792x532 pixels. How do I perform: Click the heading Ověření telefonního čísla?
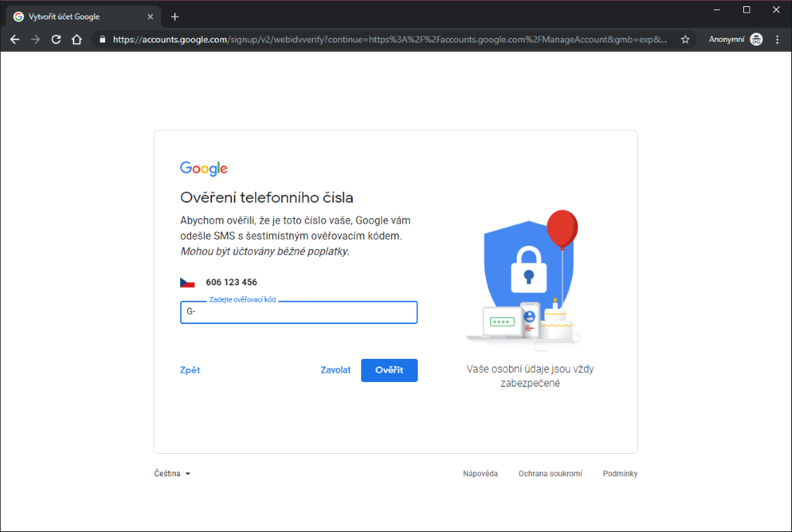[x=267, y=197]
